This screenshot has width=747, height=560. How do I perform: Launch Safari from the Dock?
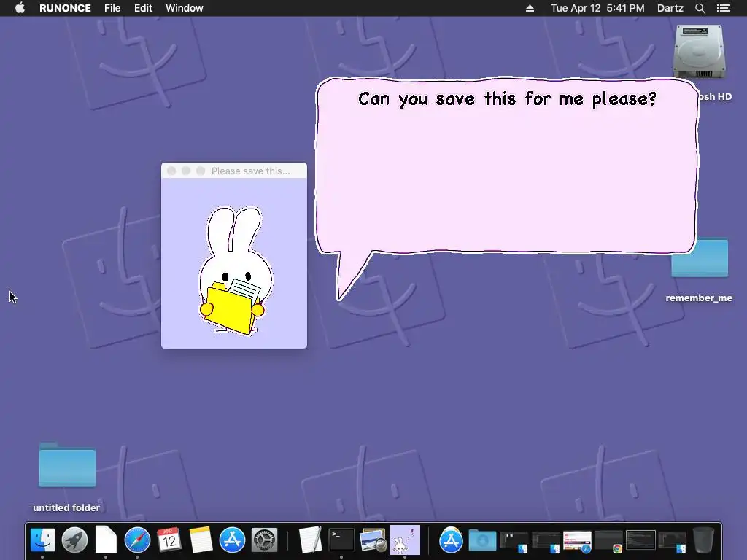pyautogui.click(x=137, y=540)
